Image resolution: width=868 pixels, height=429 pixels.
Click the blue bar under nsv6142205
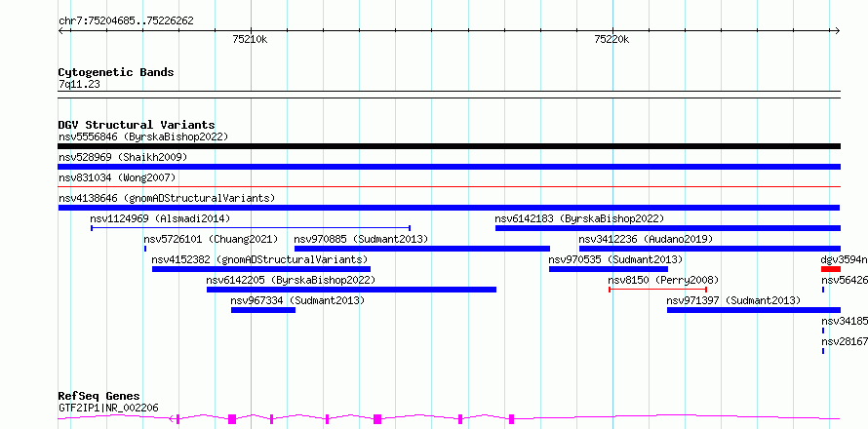[x=351, y=290]
